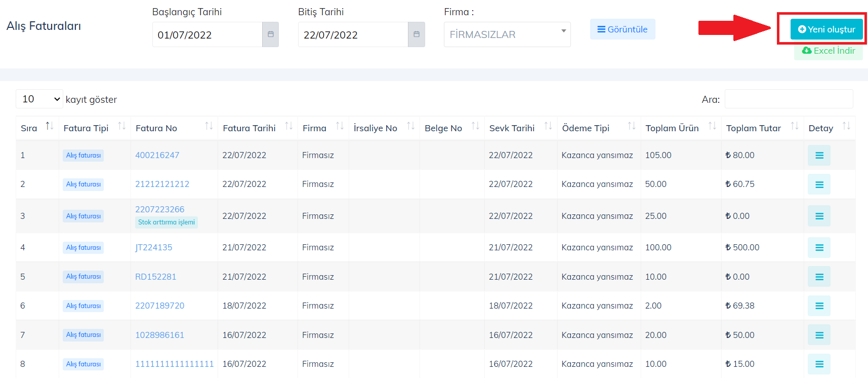868x378 pixels.
Task: Download table via Excel İndir
Action: 829,51
